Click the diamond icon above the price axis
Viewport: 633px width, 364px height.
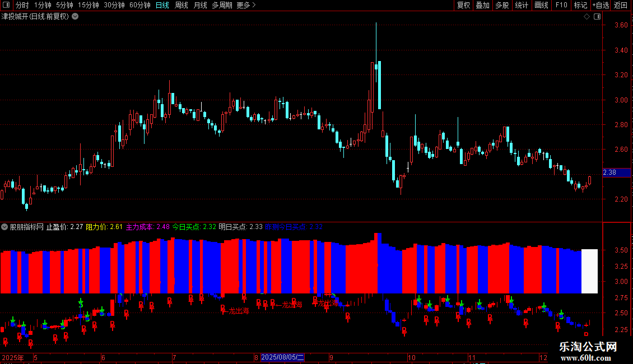pyautogui.click(x=587, y=17)
